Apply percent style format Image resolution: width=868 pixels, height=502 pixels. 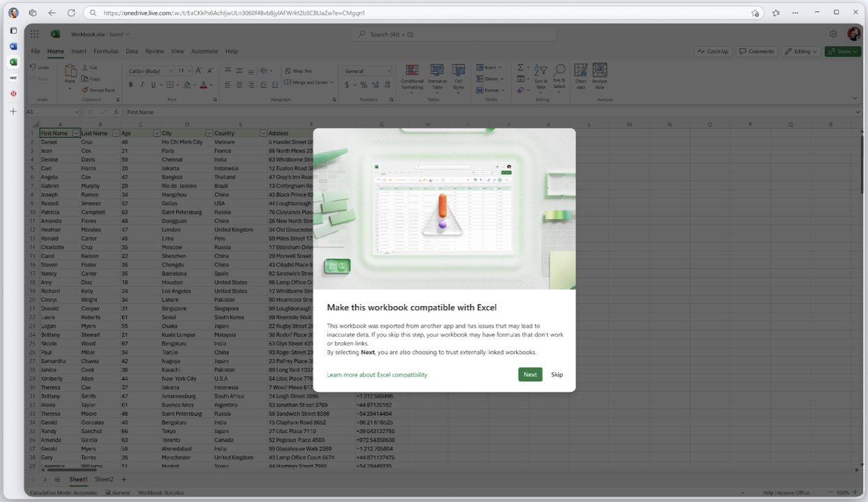coord(364,84)
